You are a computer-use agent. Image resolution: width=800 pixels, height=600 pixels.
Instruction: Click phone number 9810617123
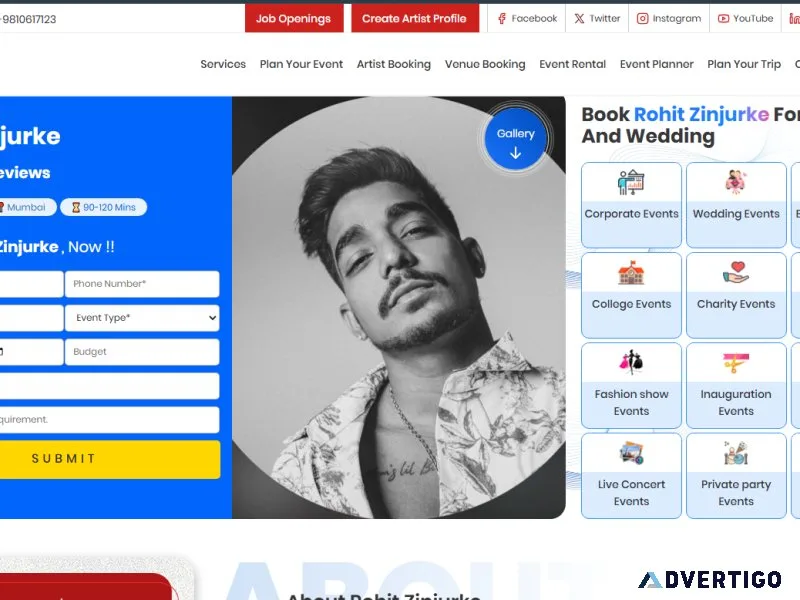point(29,19)
